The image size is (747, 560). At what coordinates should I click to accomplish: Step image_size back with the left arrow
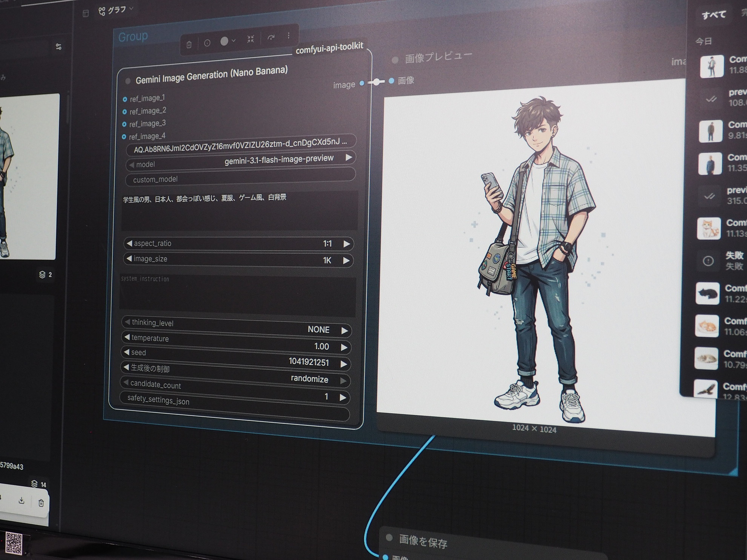coord(129,259)
